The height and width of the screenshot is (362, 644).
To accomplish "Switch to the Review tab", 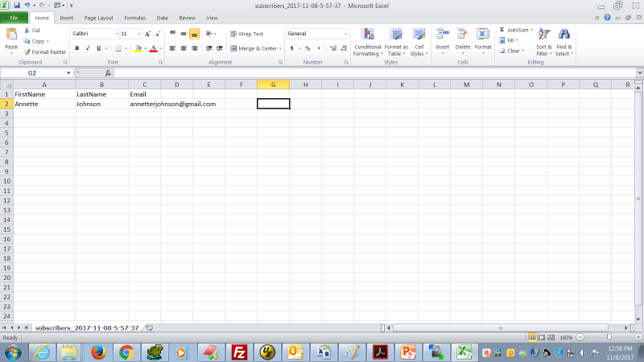I will tap(187, 18).
